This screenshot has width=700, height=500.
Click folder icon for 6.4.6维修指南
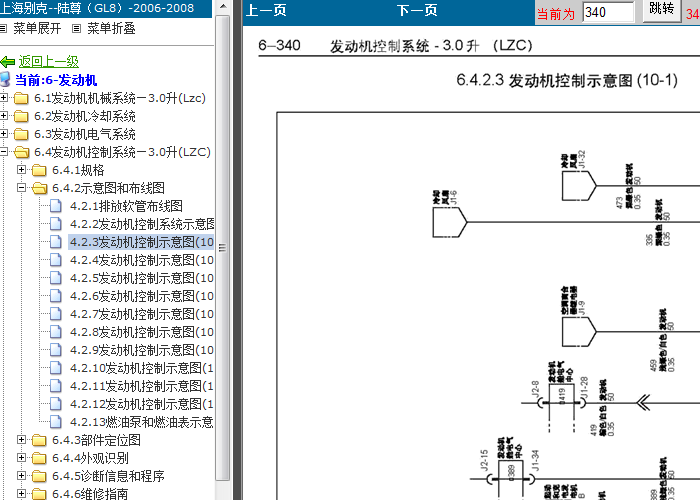(x=39, y=494)
